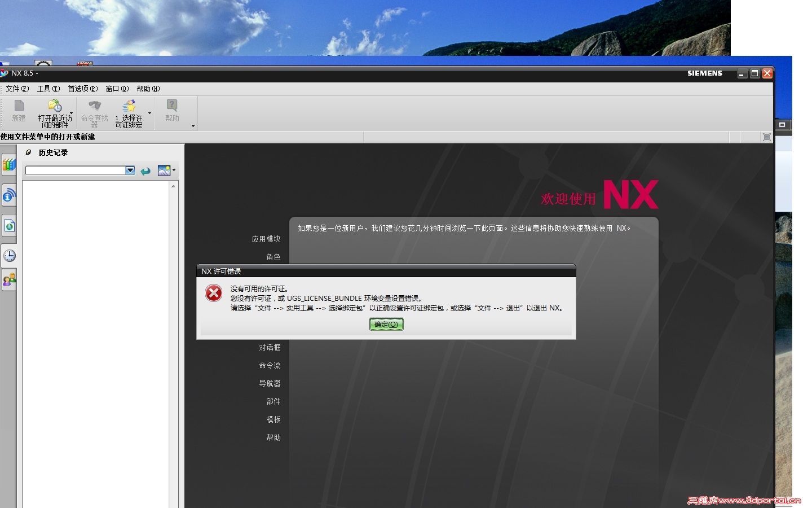
Task: Click the red error icon in license dialog
Action: (x=214, y=293)
